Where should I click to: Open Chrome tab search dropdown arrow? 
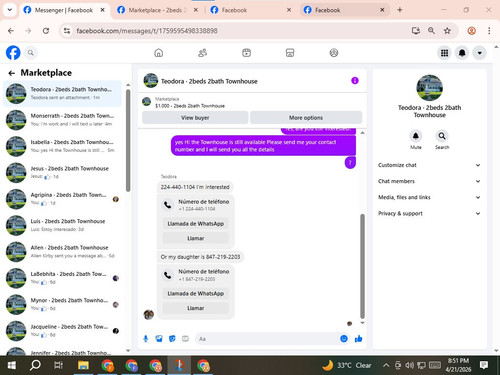point(10,10)
